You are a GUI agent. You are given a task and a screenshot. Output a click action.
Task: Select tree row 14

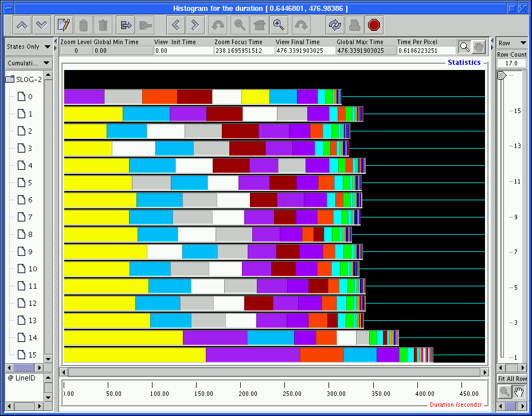(x=27, y=337)
